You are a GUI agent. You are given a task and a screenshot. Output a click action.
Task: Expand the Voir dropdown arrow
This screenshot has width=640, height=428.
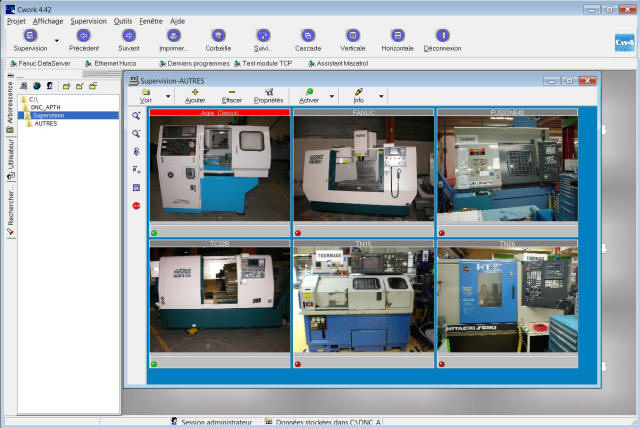click(168, 97)
